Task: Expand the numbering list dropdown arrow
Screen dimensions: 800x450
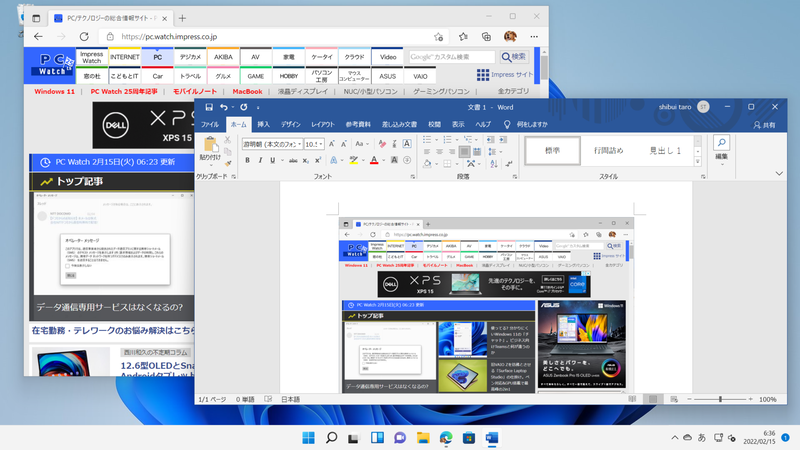Action: (457, 140)
